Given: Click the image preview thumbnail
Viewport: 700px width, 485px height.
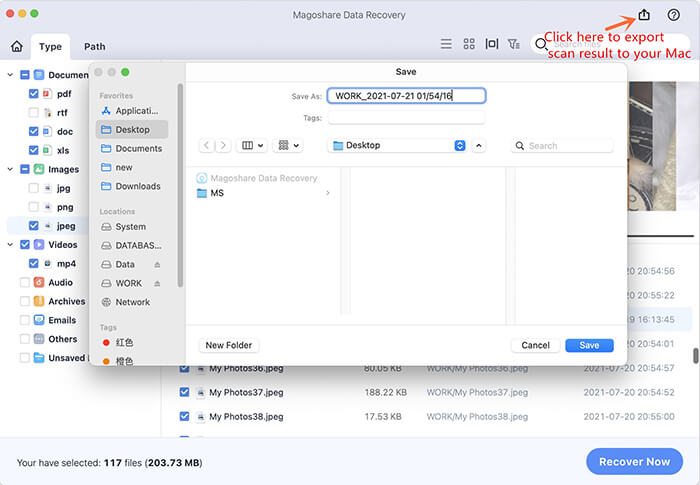Looking at the screenshot, I should point(652,146).
